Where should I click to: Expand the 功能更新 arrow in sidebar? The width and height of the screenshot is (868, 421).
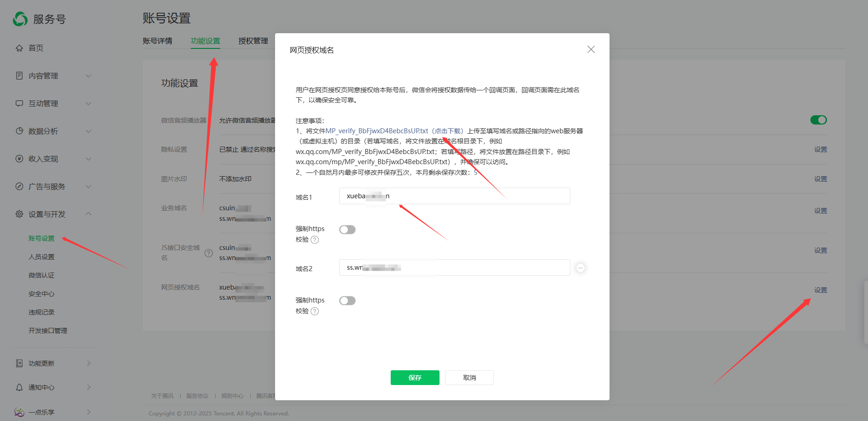coord(88,363)
